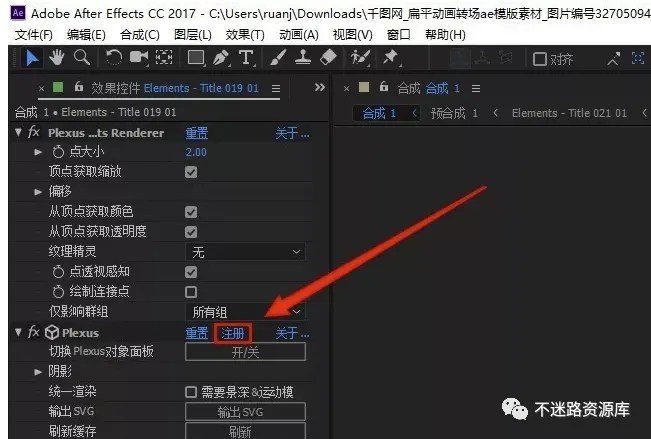This screenshot has width=651, height=439.
Task: Click 关于 for Plexus Renderer
Action: pos(292,133)
